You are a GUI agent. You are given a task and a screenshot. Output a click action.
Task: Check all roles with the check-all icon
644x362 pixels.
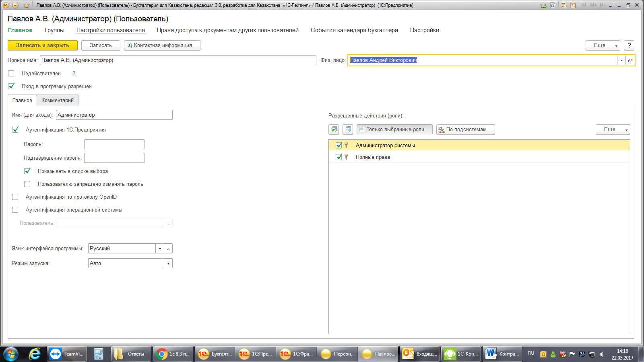334,130
